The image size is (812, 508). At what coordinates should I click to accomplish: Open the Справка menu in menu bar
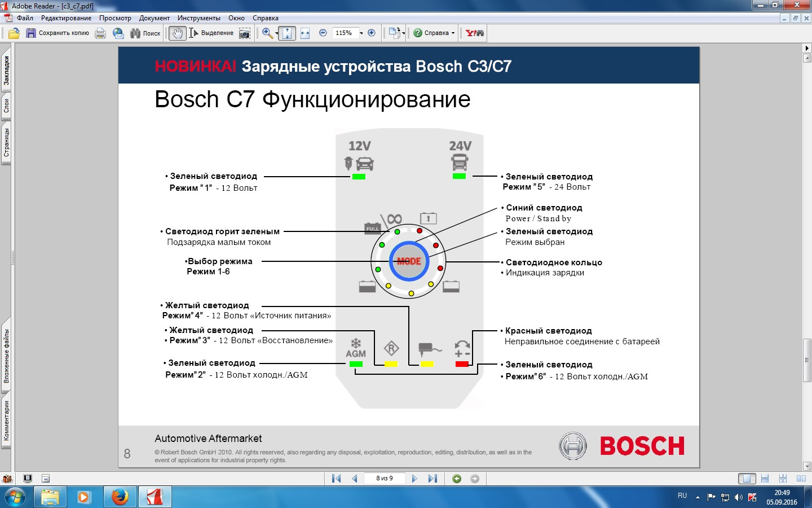tap(266, 18)
